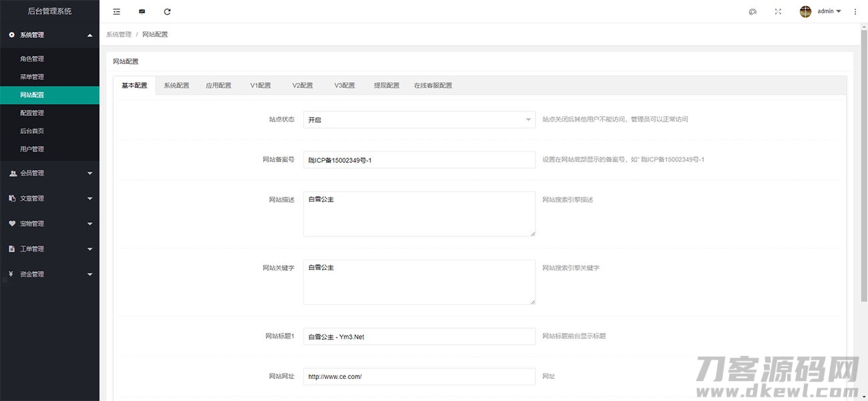Go to 角色管理 in sidebar
The image size is (868, 401).
point(32,59)
